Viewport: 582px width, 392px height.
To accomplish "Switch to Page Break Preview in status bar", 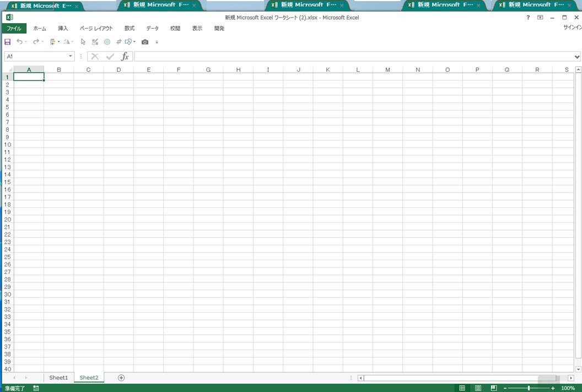I will [x=494, y=388].
